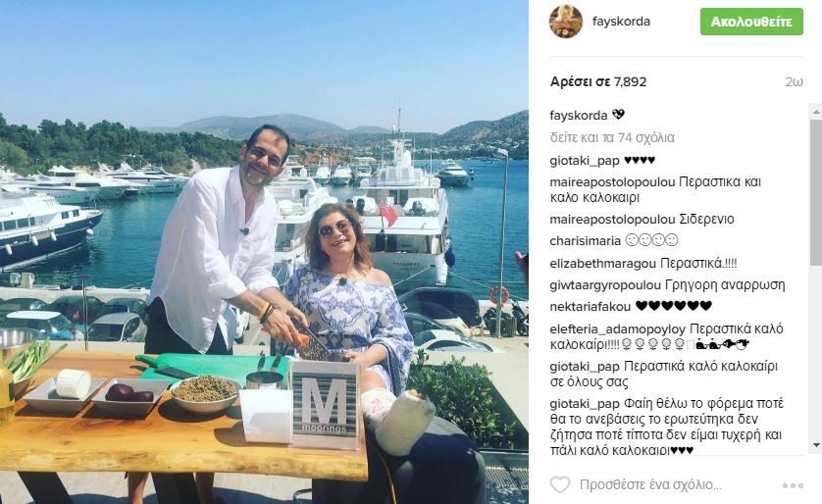
Task: Open the three-dots more options menu
Action: click(793, 485)
